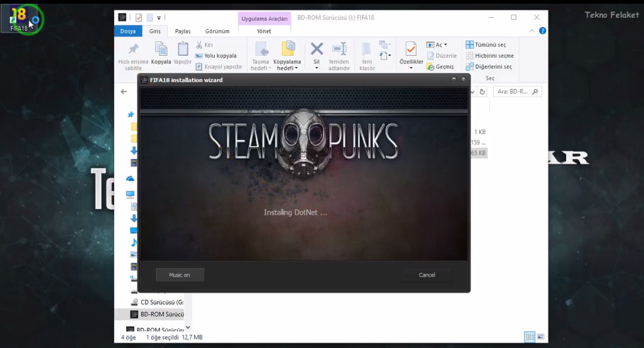Click the Özellikler checkmark icon
Viewport: 644px width, 348px height.
coord(411,49)
